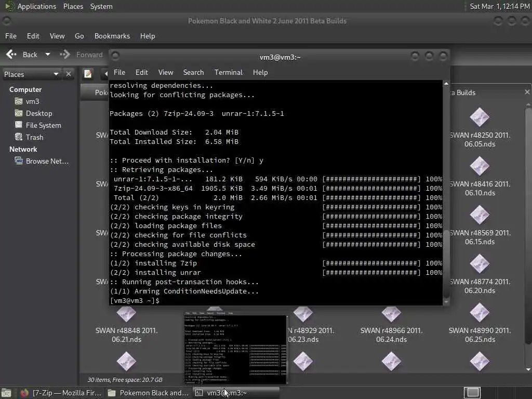Expand the Back history dropdown arrow
This screenshot has width=532, height=399.
(48, 54)
